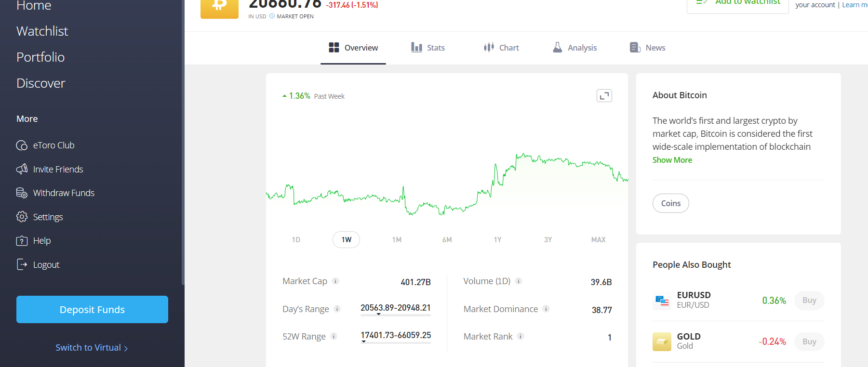Click the 52W Range slider bar
Viewport: 868px width, 367px height.
396,342
